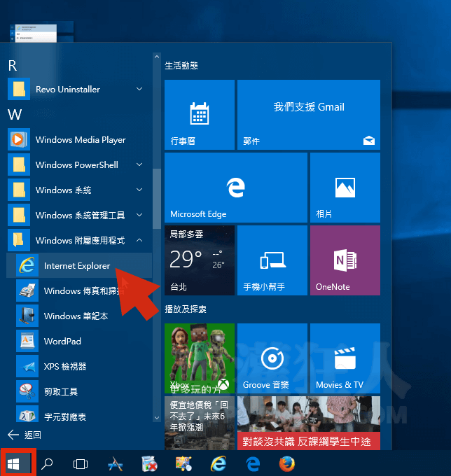
Task: Open WordPad from accessories list
Action: pos(62,342)
